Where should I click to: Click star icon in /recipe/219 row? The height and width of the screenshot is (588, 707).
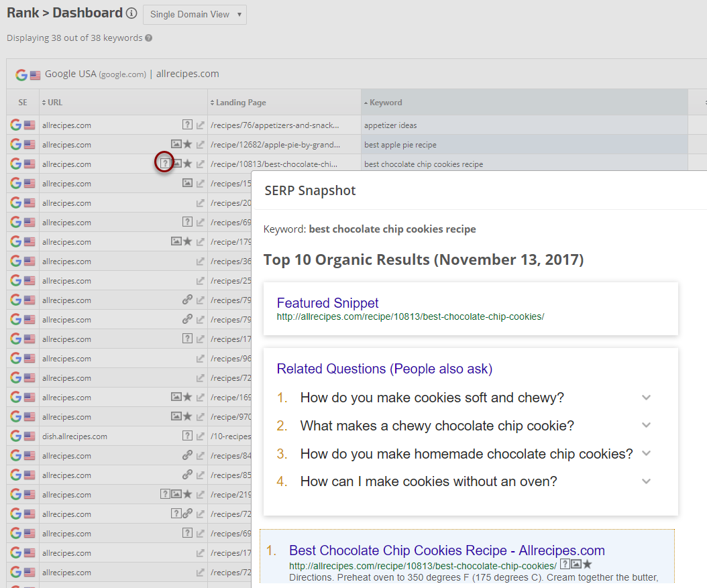click(188, 494)
